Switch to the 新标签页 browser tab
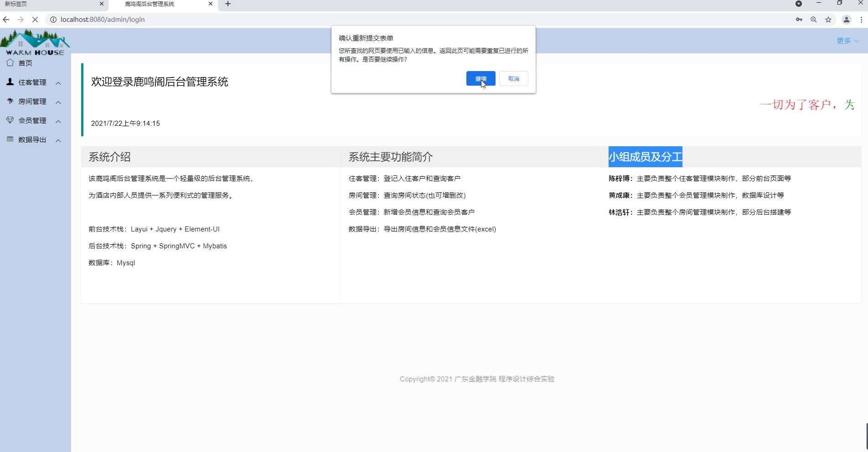This screenshot has width=868, height=452. 50,4
